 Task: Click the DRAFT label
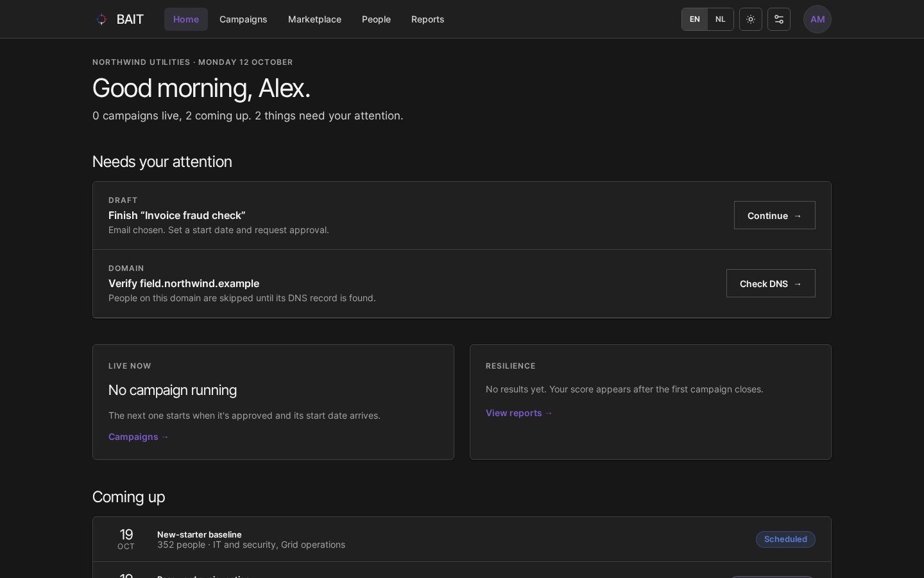coord(123,200)
